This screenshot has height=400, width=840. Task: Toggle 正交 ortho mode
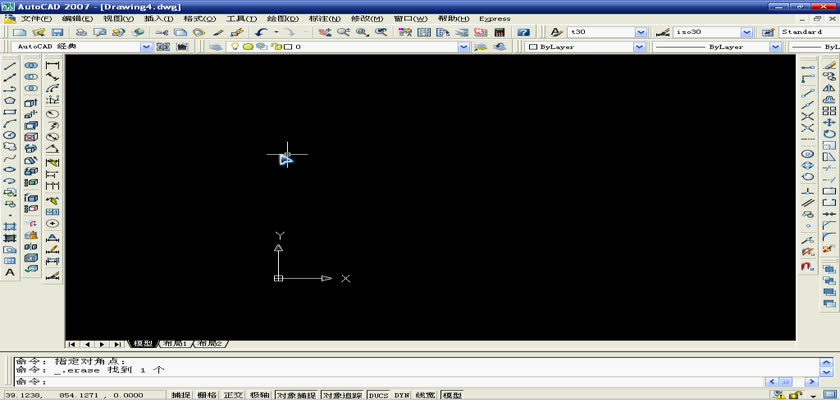[233, 395]
